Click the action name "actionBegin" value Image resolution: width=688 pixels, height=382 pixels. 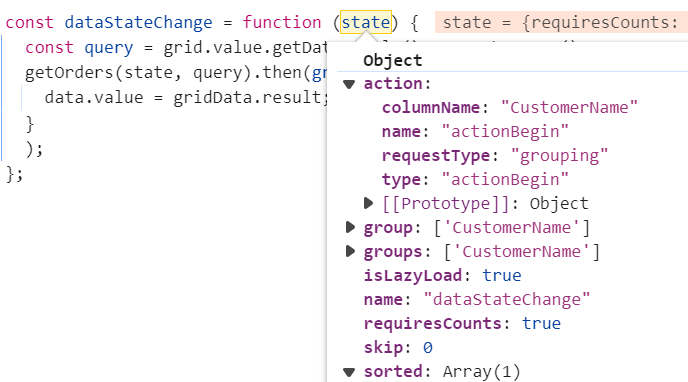(x=505, y=131)
